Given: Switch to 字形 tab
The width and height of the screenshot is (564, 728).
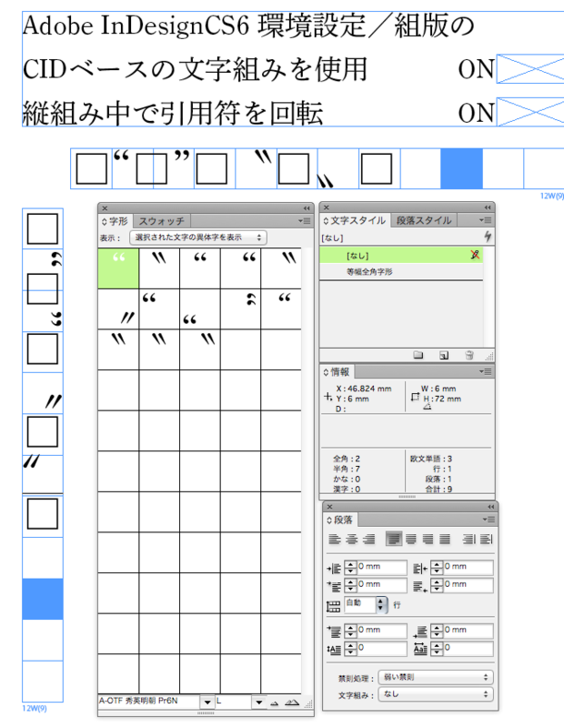Looking at the screenshot, I should [x=116, y=221].
